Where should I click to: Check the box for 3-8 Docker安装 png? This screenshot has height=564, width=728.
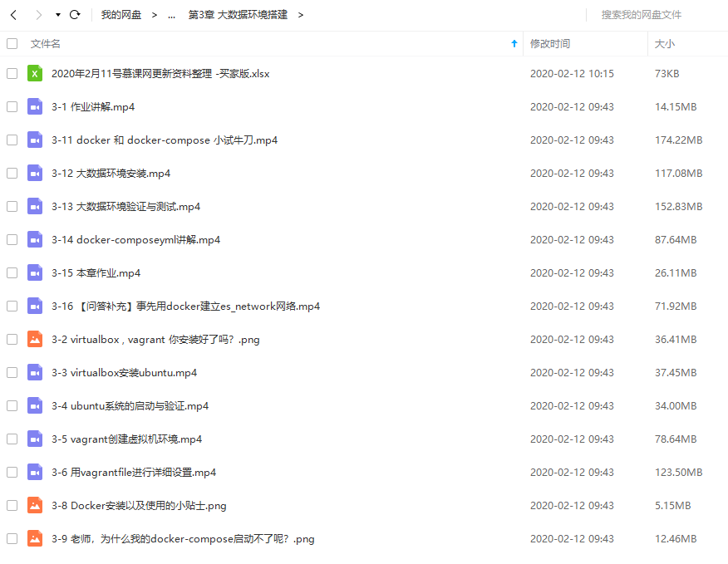point(12,506)
